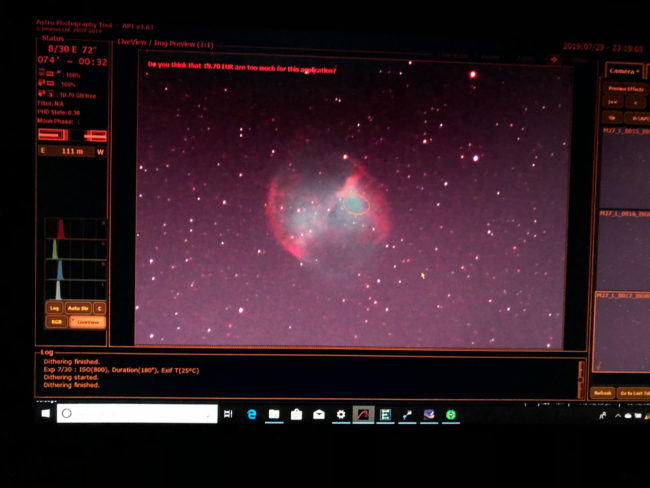Open the Windows Start menu
The image size is (650, 488).
pyautogui.click(x=45, y=413)
